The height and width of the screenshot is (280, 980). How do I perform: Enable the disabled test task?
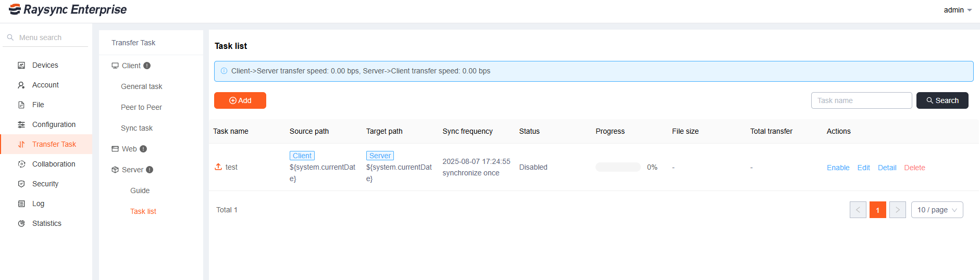point(838,168)
